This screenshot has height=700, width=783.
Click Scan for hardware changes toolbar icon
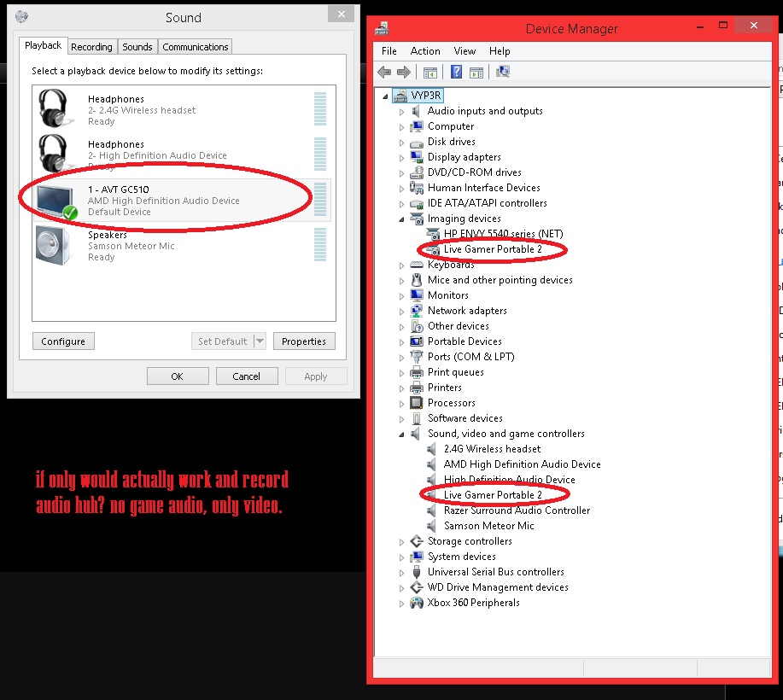(x=502, y=72)
